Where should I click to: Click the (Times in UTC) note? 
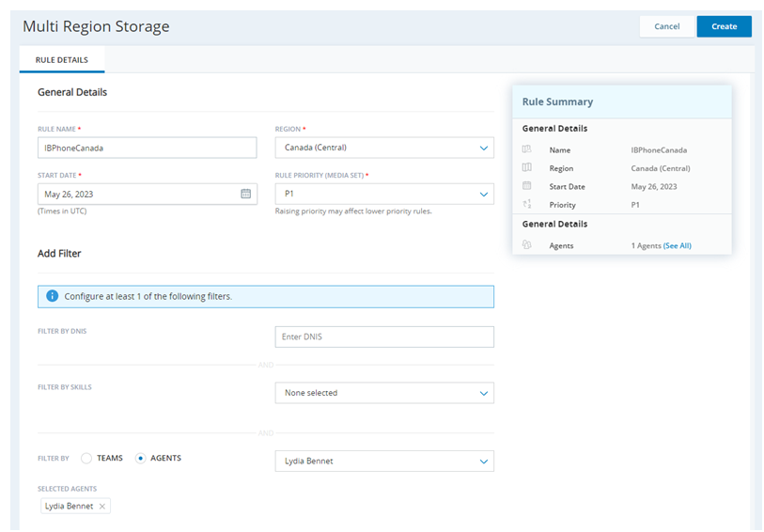tap(62, 211)
